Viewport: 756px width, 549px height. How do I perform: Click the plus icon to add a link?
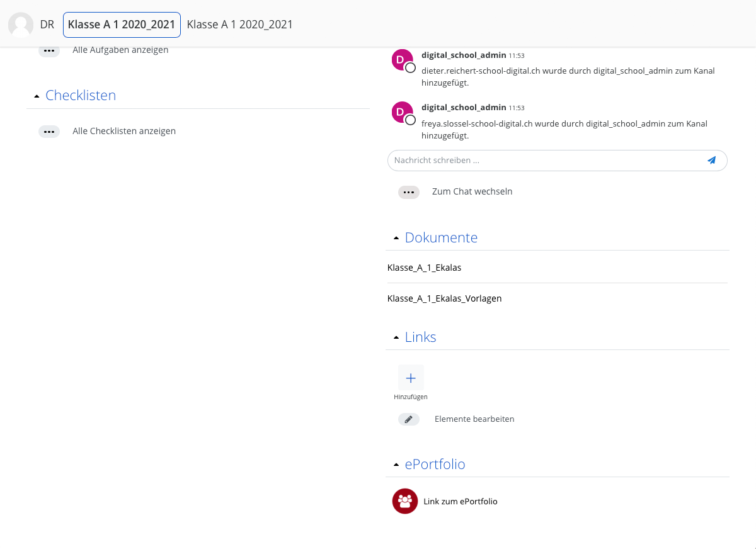click(411, 378)
